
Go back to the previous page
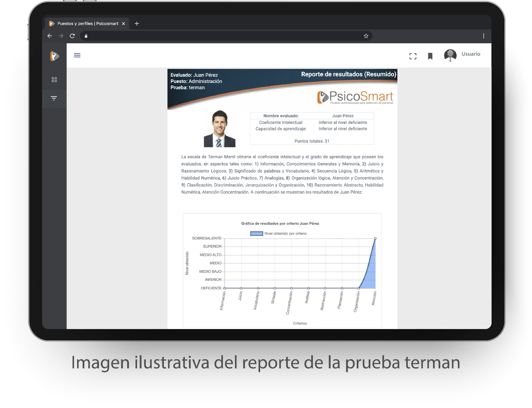50,36
